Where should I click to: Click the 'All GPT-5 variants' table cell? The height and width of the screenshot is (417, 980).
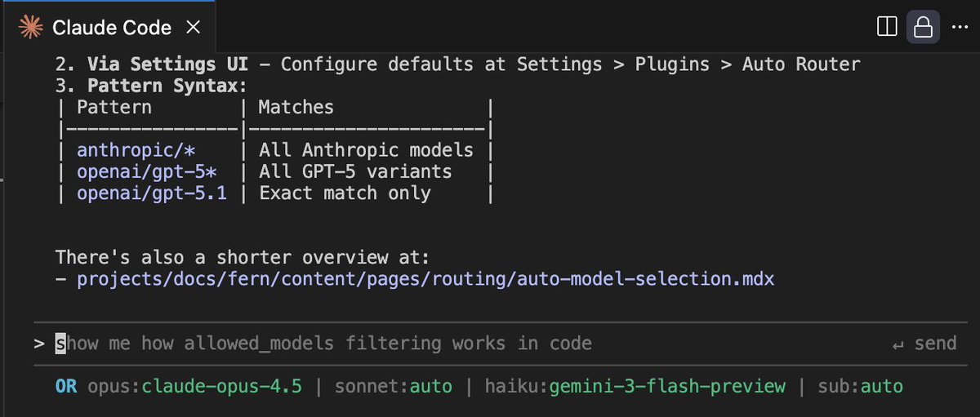(x=355, y=172)
